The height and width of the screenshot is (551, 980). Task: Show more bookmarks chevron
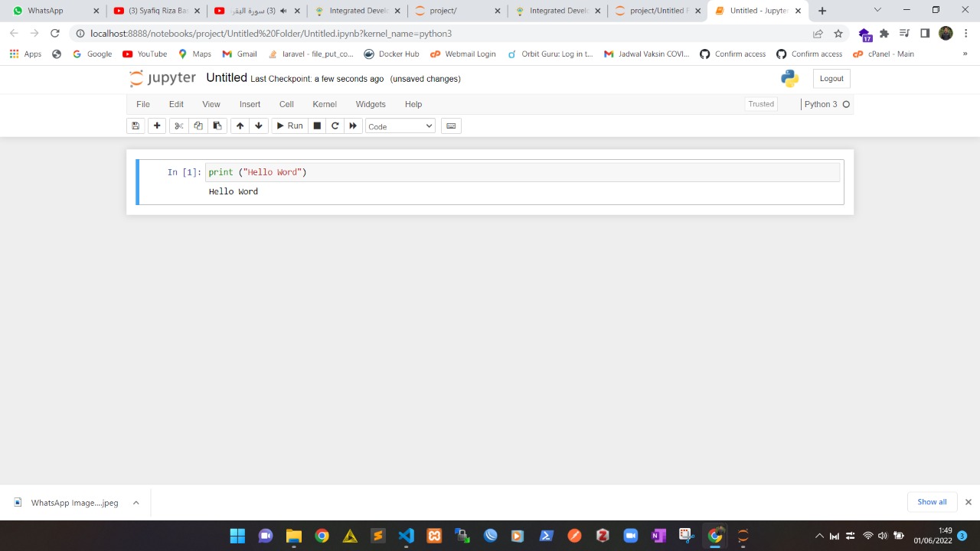pyautogui.click(x=965, y=54)
